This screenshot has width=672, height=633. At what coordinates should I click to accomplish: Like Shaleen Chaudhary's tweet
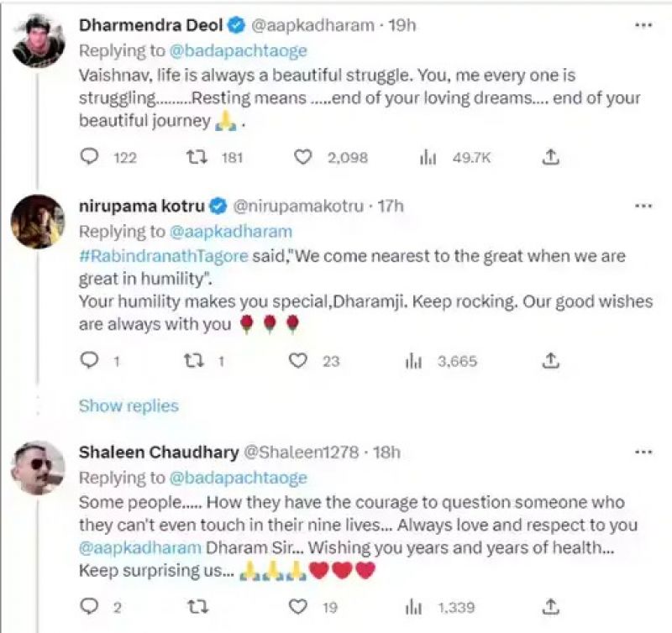click(x=297, y=607)
